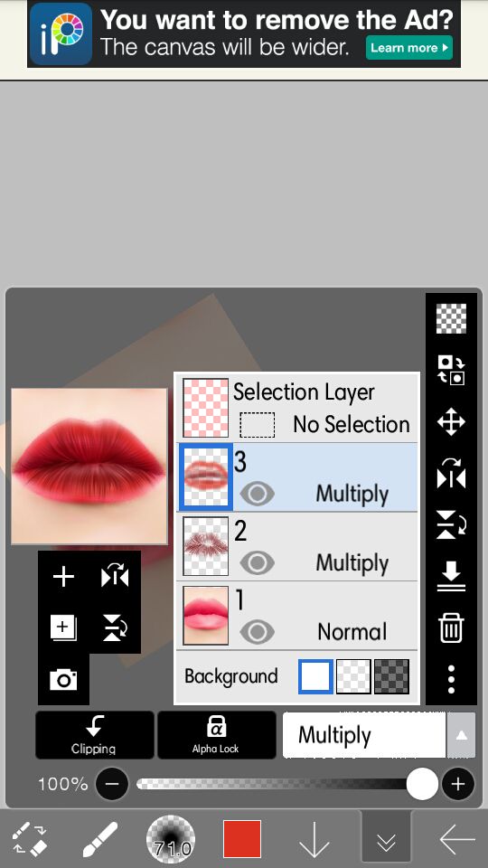Screen dimensions: 488x868
Task: Click the Learn more ad button
Action: [408, 48]
